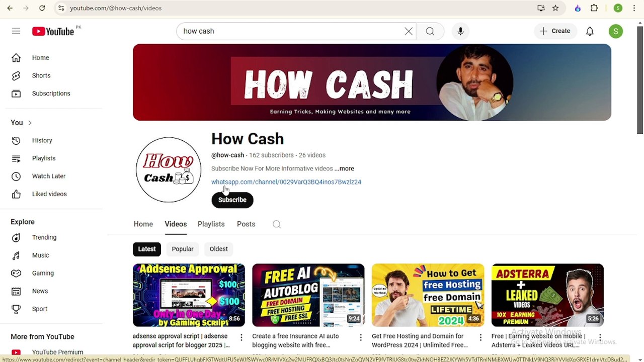Click the How Cash channel banner
Image resolution: width=644 pixels, height=362 pixels.
(372, 82)
